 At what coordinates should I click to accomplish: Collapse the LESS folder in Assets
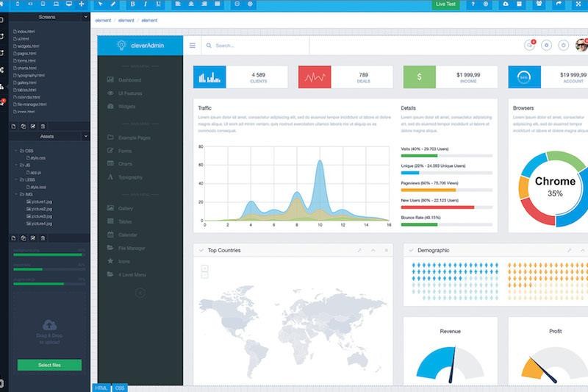tap(16, 179)
